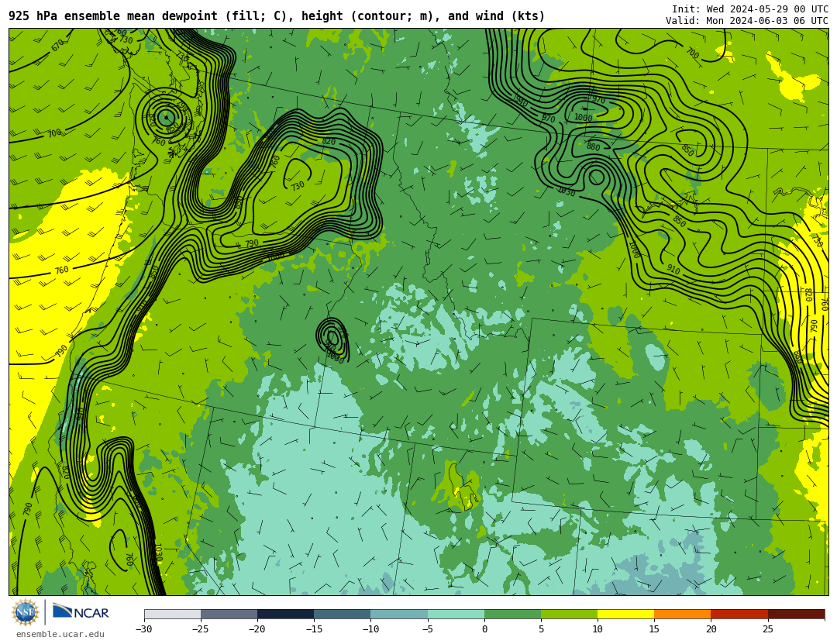Click the 'Valid: Mon 2024-06-03 06 UTC' line
This screenshot has height=644, width=837.
pyautogui.click(x=747, y=21)
